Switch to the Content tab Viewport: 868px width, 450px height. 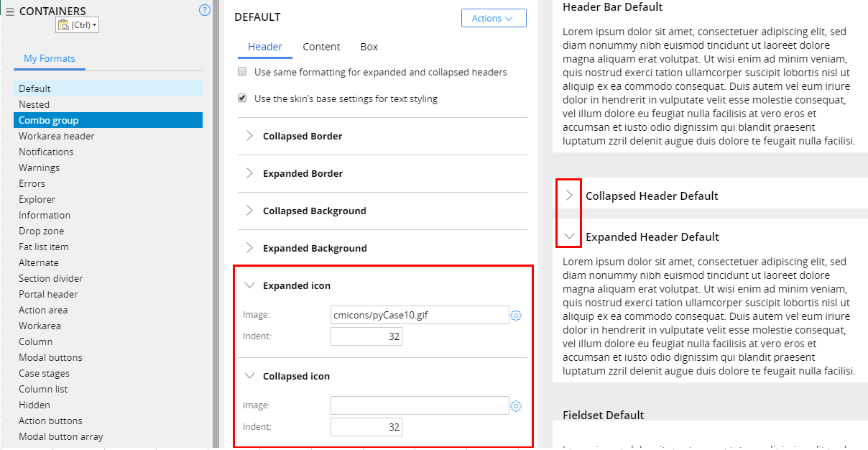[x=321, y=47]
